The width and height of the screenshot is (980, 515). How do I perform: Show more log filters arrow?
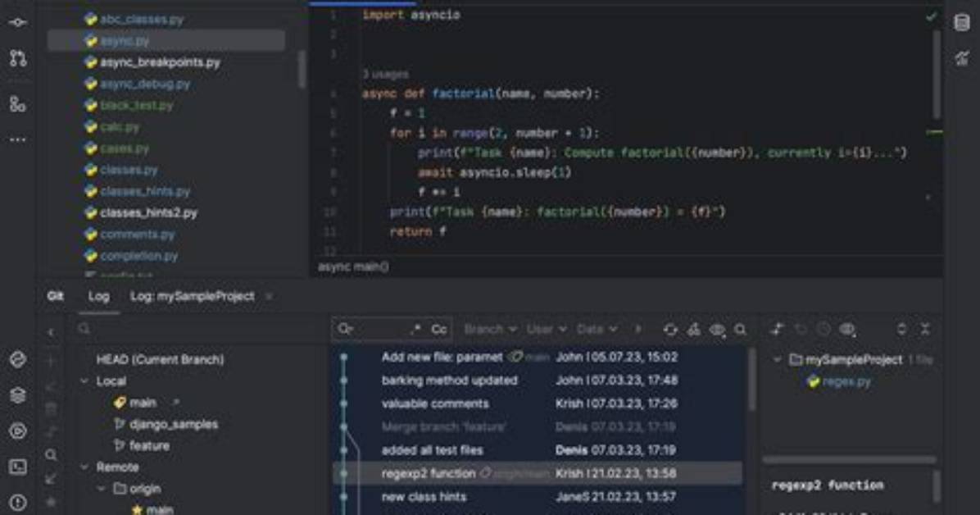coord(637,329)
